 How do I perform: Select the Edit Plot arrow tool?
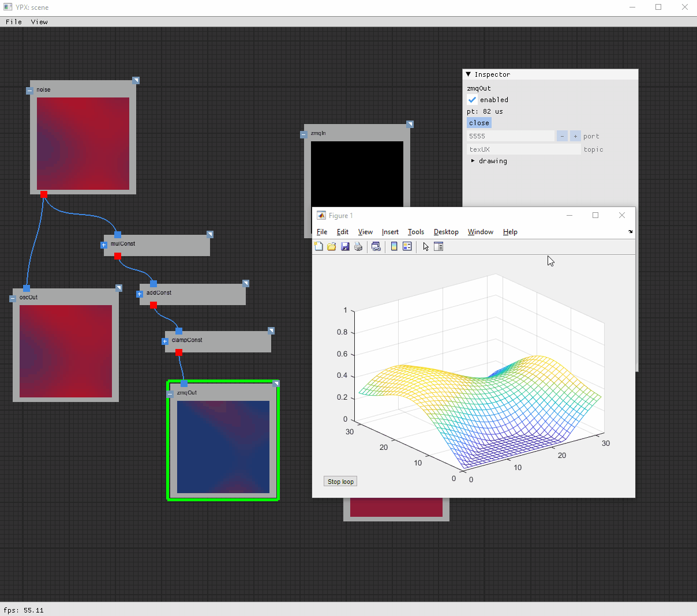coord(426,246)
